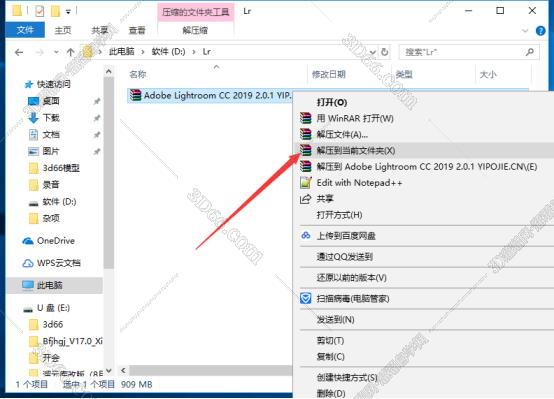Click the 电脑管家 shield icon
This screenshot has width=554, height=399.
coord(306,298)
